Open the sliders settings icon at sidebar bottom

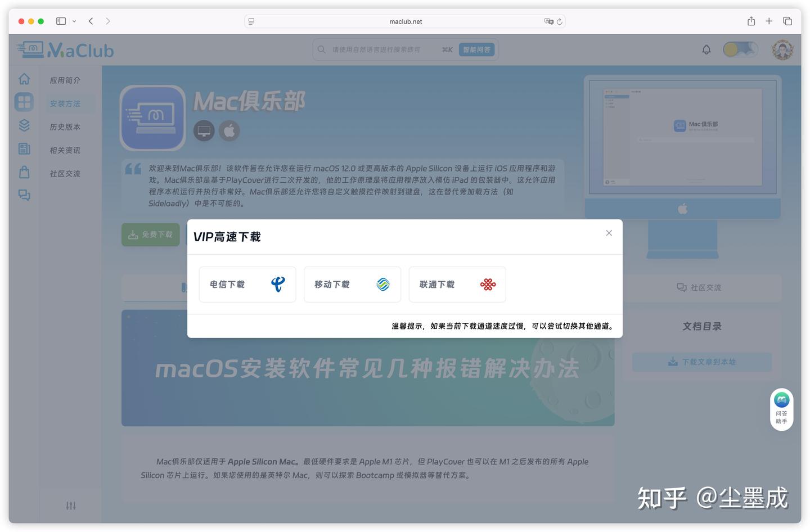click(x=71, y=506)
